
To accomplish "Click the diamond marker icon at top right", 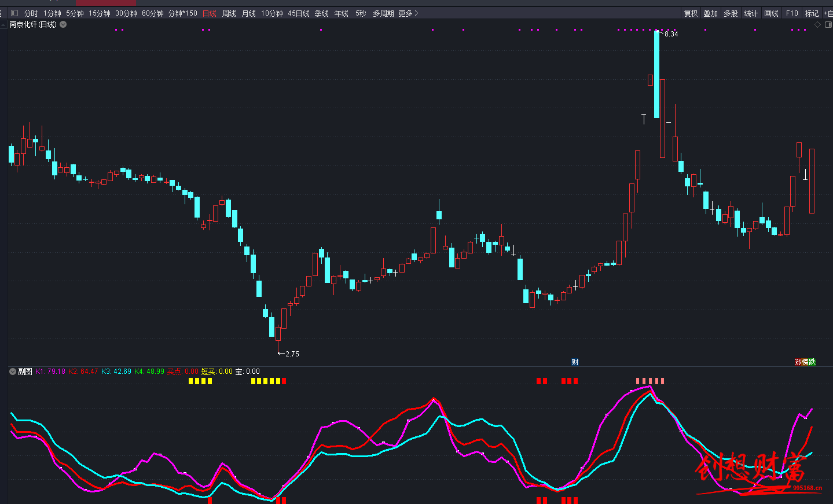I will [817, 25].
